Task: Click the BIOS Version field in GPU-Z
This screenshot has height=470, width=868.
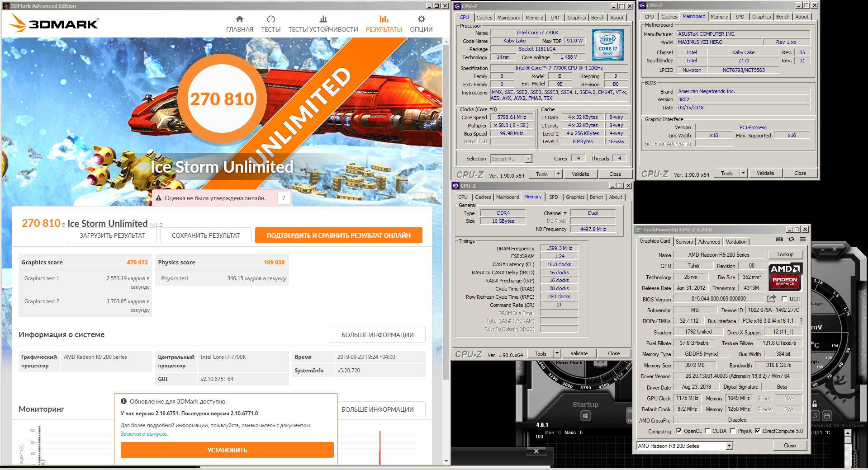Action: [718, 299]
